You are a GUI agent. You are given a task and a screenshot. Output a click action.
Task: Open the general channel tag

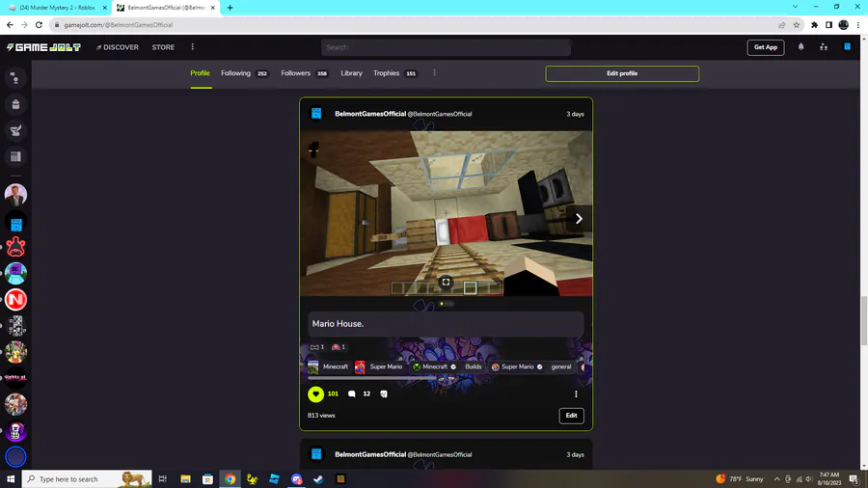pyautogui.click(x=560, y=366)
